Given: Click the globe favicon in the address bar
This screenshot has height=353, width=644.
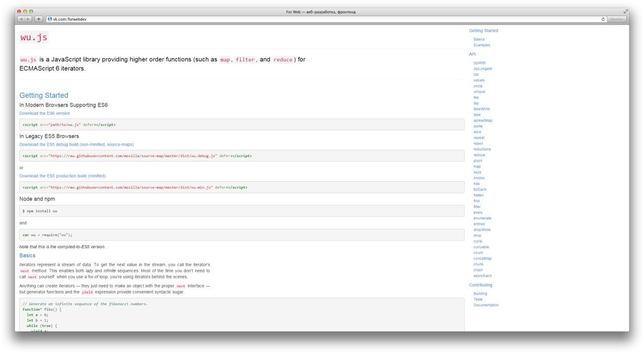Looking at the screenshot, I should [49, 19].
